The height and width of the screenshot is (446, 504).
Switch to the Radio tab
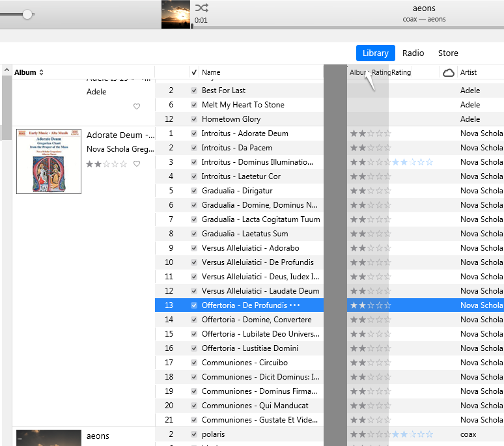(413, 53)
